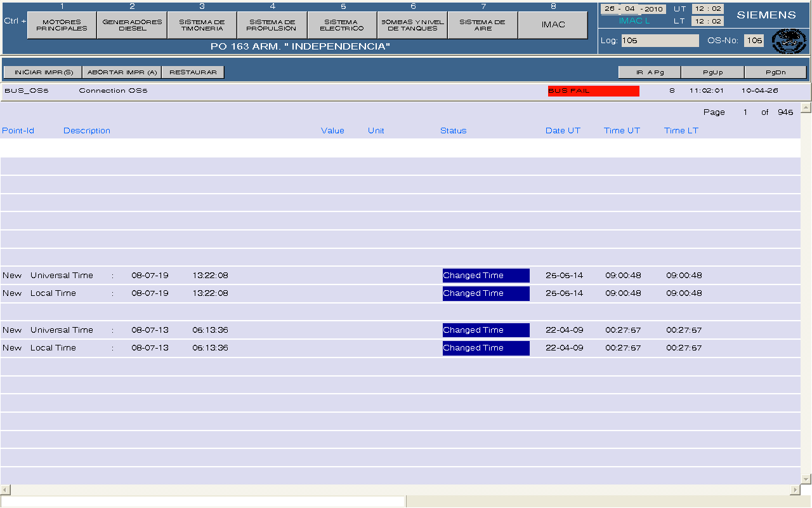Click ABORTAR IMPR (A) button
This screenshot has height=508, width=812.
tap(122, 72)
